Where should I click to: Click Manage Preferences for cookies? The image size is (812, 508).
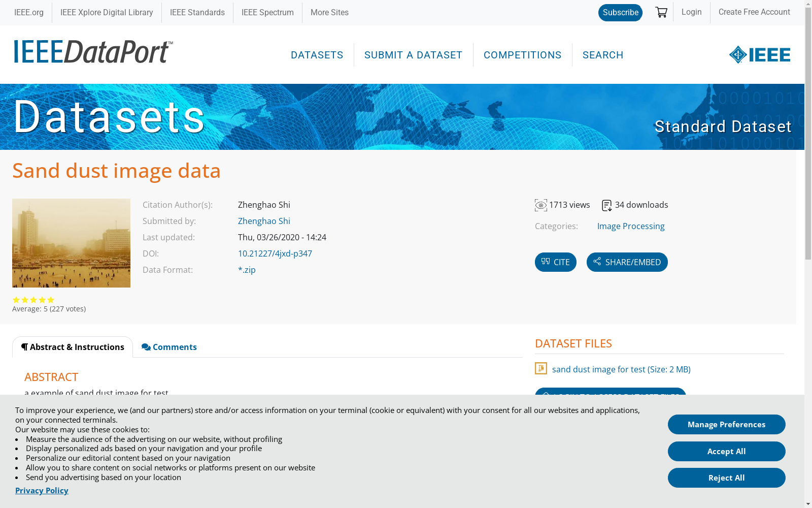click(727, 425)
